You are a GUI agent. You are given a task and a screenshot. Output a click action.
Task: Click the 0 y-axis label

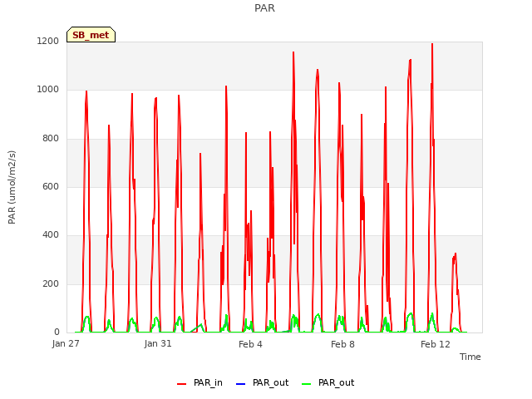click(57, 332)
